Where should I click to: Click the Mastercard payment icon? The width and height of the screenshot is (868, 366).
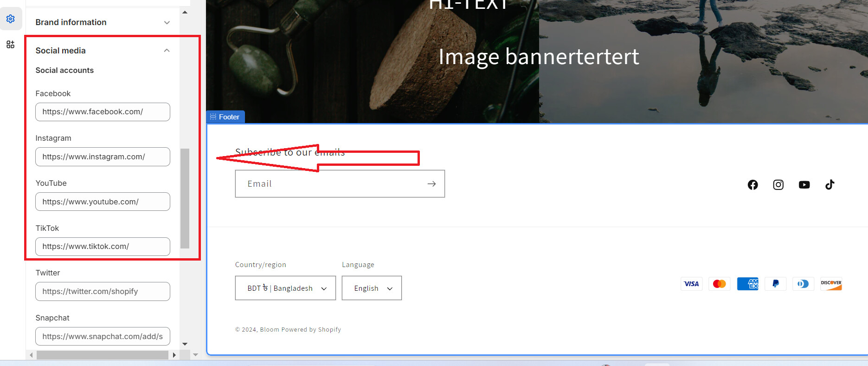(x=720, y=284)
